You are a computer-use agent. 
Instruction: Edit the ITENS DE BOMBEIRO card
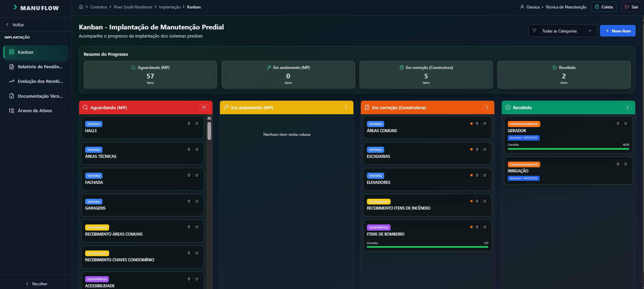485,227
